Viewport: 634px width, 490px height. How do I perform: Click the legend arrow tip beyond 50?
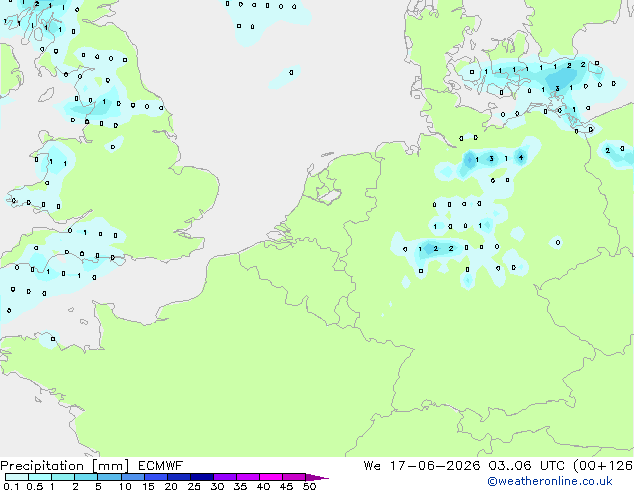(317, 477)
